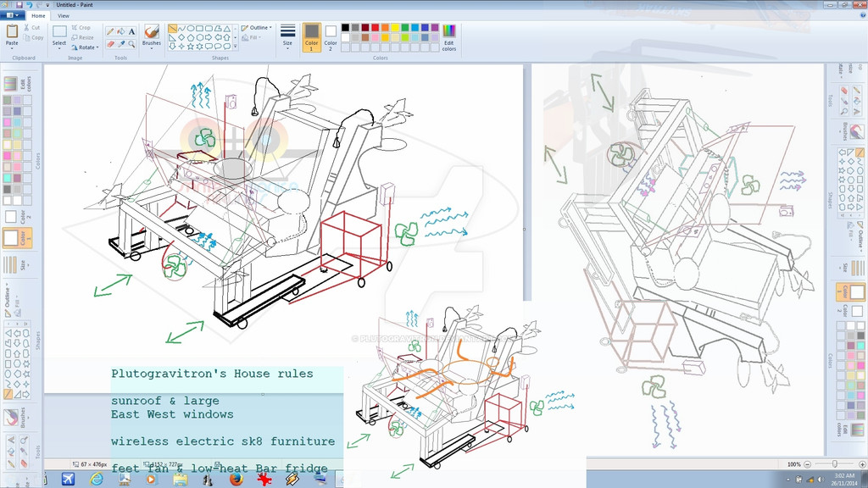Open the Paint application menu button
This screenshot has width=868, height=488.
(12, 15)
